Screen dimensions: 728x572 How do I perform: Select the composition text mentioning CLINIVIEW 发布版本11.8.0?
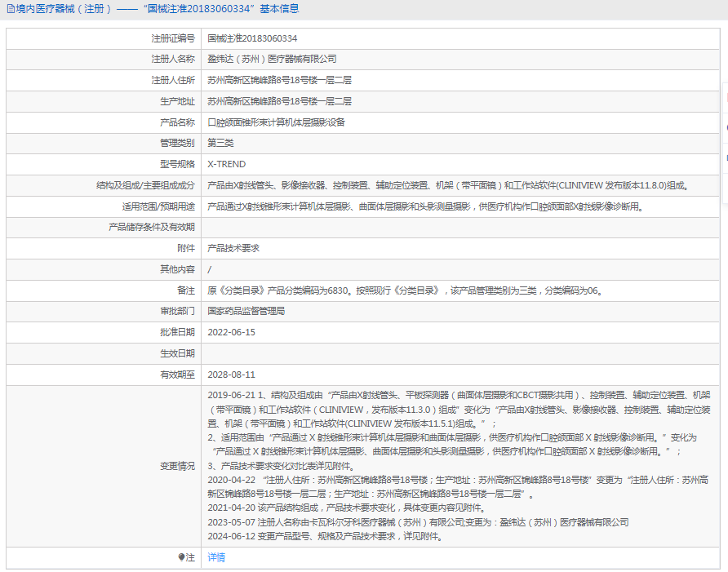tap(450, 186)
